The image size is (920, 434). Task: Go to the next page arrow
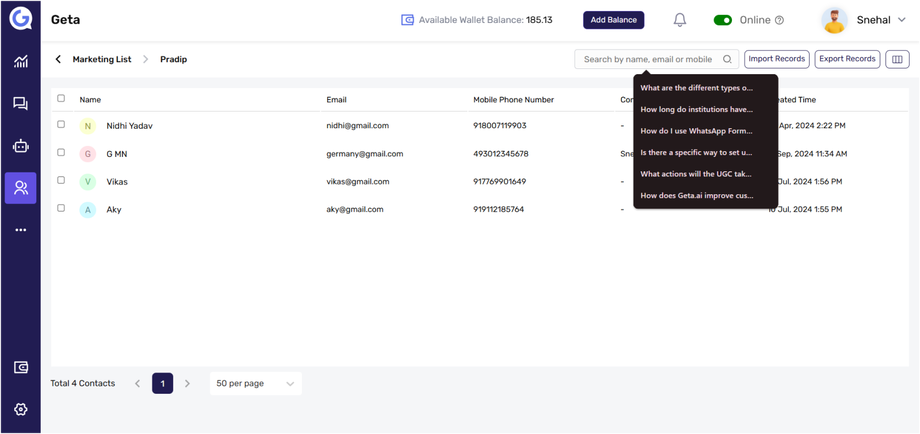point(187,384)
